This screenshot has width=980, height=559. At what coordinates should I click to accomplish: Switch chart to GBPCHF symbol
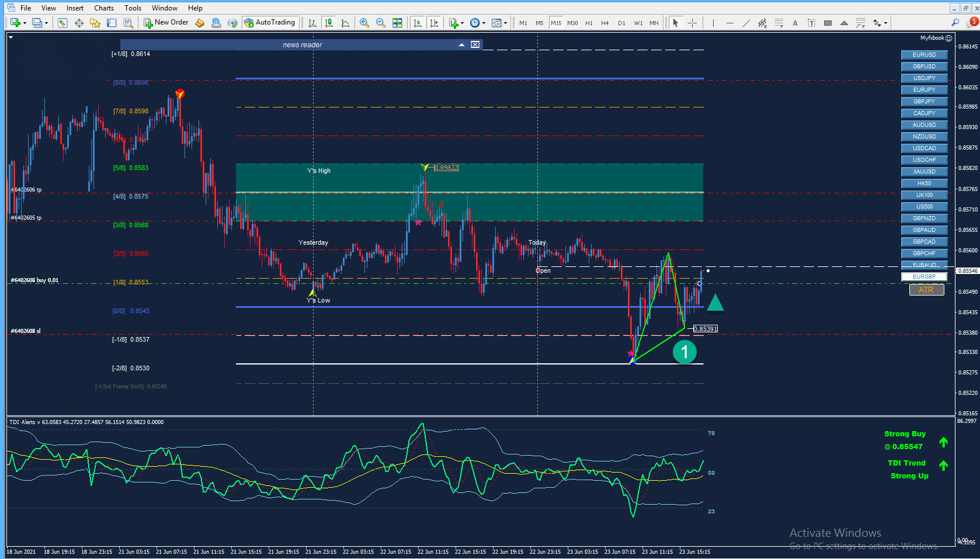(x=924, y=254)
